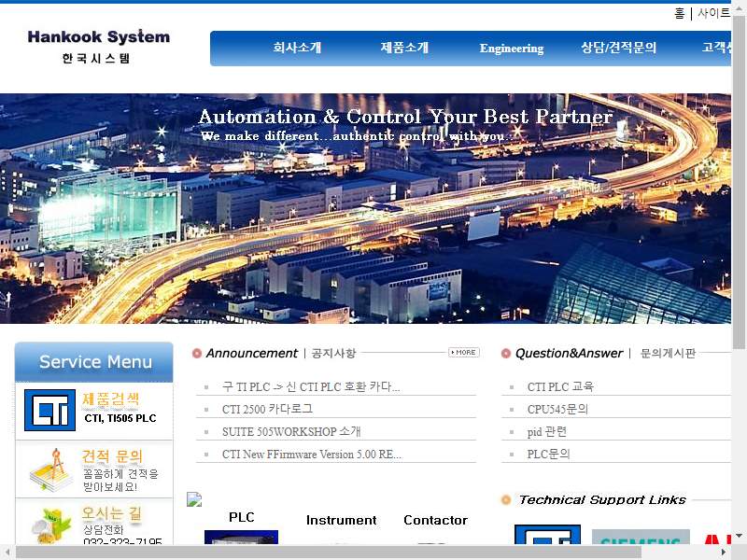Screen dimensions: 747x560
Task: Click the Question&Answer section heading
Action: coord(569,354)
